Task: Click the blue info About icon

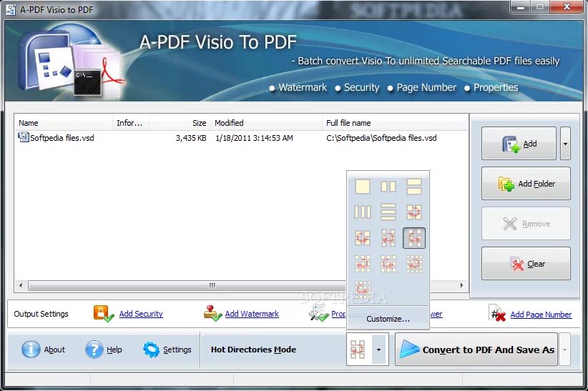Action: pos(31,350)
